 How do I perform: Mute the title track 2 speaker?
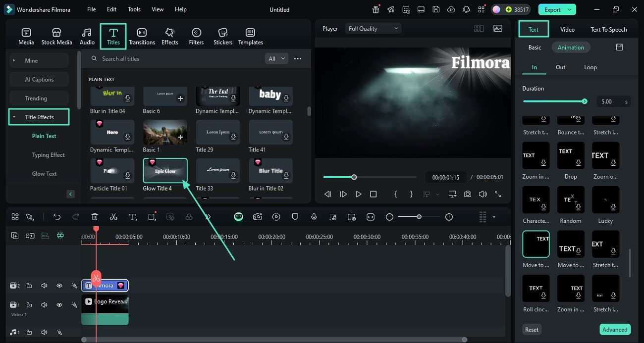(44, 286)
